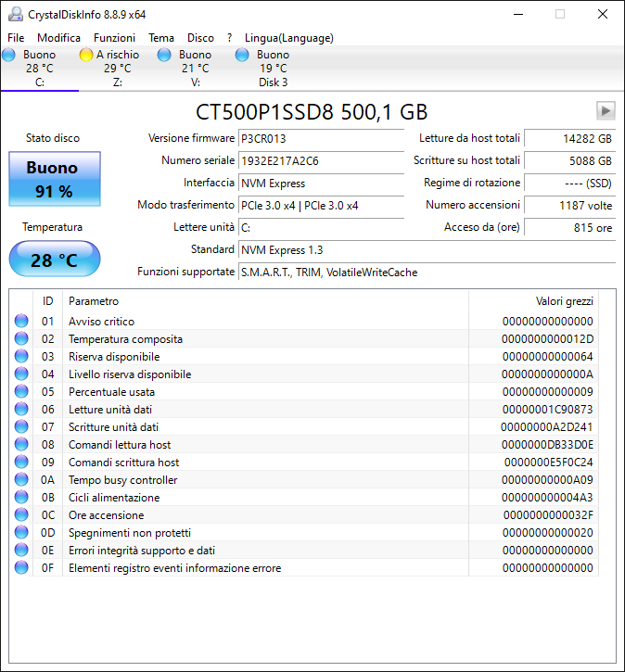The height and width of the screenshot is (672, 625).
Task: Click the yellow 'A rischio' orb for drive Z:
Action: click(86, 55)
